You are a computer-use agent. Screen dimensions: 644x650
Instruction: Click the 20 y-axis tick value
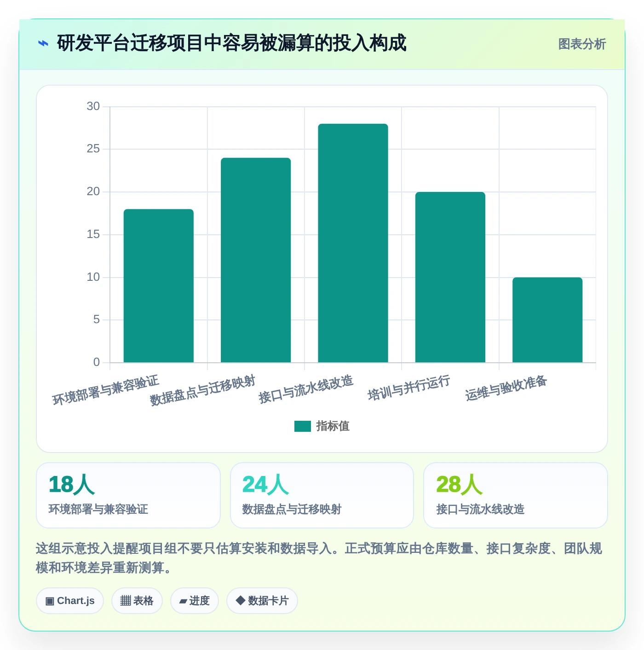pyautogui.click(x=93, y=192)
